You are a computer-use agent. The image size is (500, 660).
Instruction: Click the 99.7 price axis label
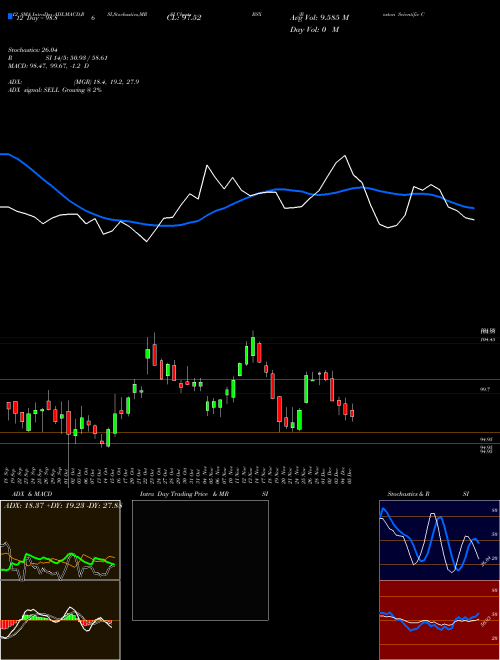click(x=485, y=390)
